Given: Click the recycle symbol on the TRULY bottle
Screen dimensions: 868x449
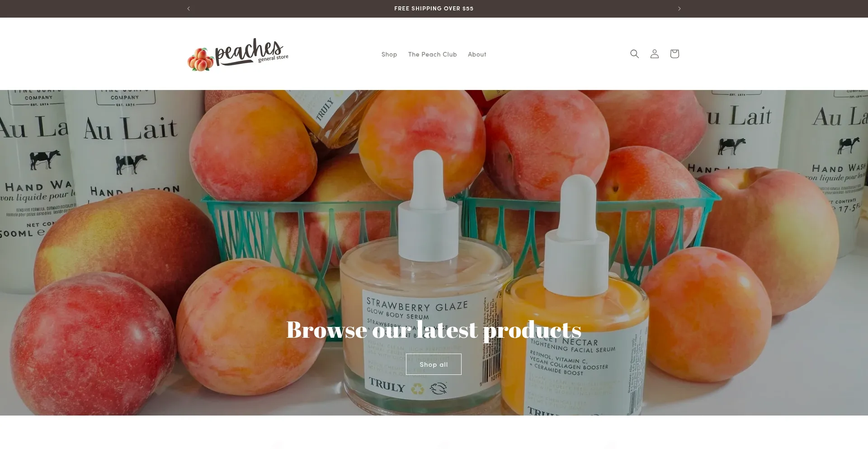Looking at the screenshot, I should [417, 388].
